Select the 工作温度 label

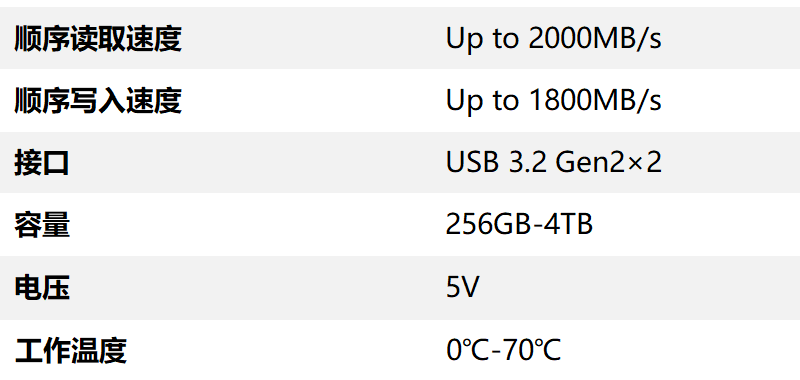coord(70,351)
